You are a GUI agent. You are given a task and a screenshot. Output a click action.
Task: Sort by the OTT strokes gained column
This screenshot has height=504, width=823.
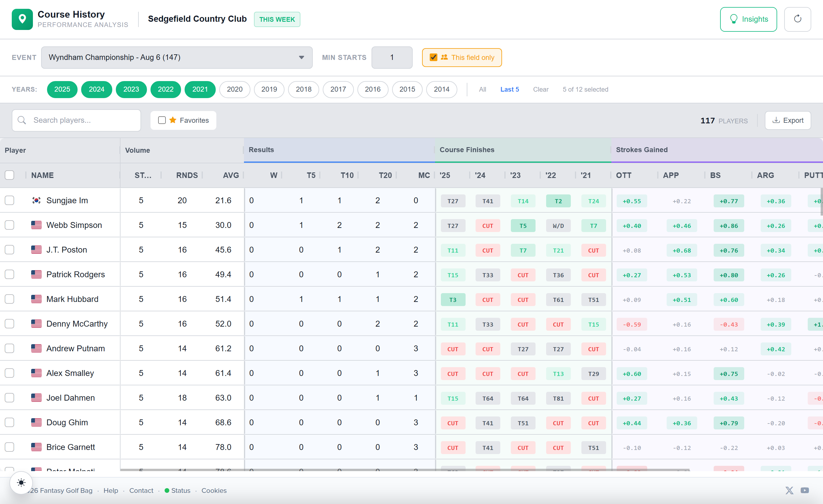pos(624,175)
